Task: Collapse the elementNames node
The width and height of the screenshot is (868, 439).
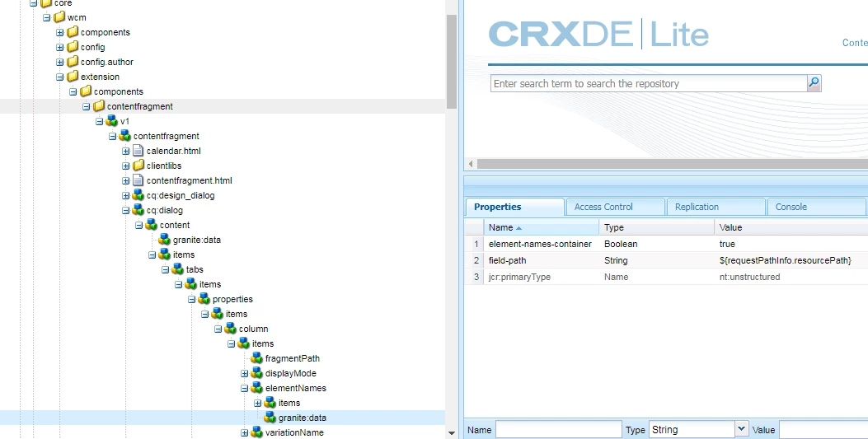Action: [244, 389]
